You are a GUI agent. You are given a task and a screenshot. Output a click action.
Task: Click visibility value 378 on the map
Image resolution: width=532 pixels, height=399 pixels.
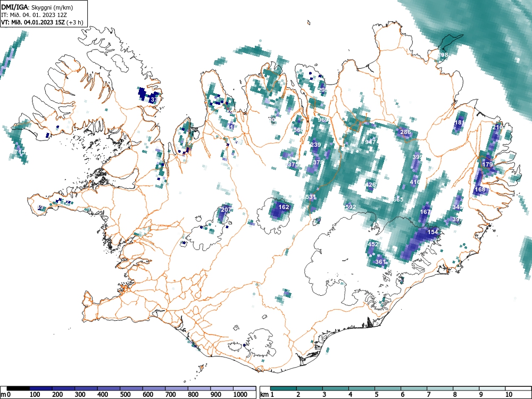pyautogui.click(x=318, y=162)
